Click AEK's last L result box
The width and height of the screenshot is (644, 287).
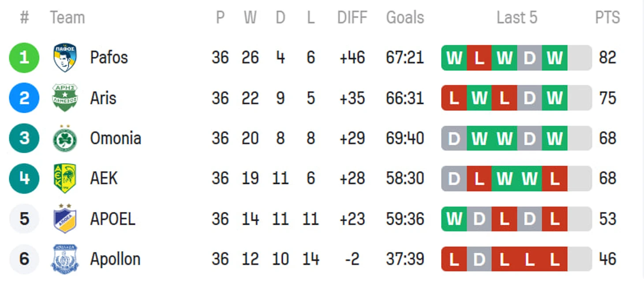pyautogui.click(x=554, y=178)
